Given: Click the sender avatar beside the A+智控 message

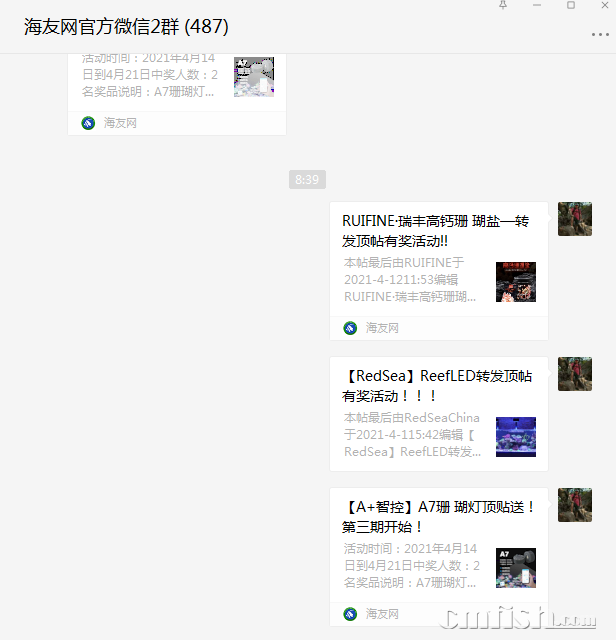Looking at the screenshot, I should 575,505.
